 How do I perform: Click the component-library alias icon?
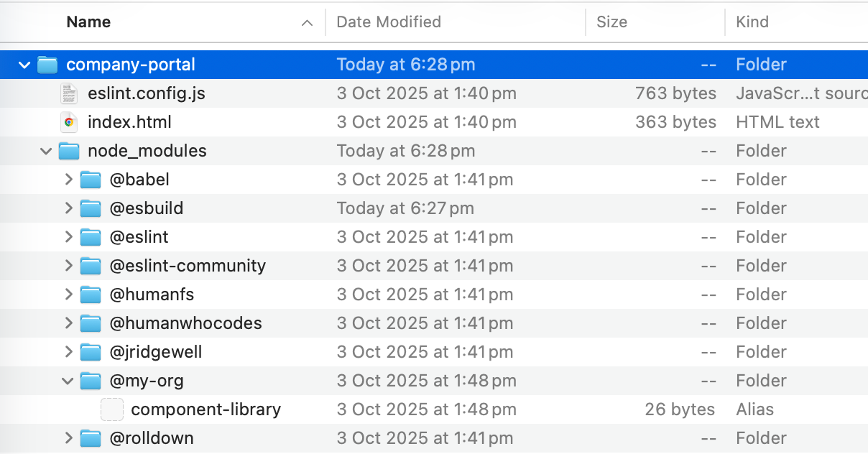coord(112,409)
